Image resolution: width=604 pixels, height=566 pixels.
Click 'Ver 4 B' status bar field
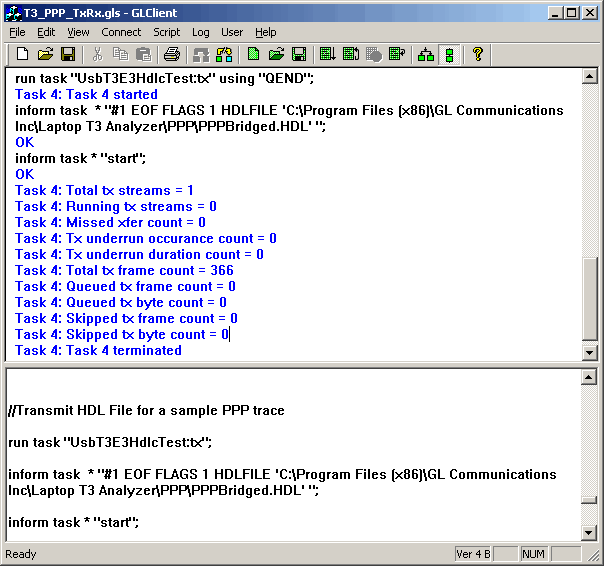(x=473, y=554)
